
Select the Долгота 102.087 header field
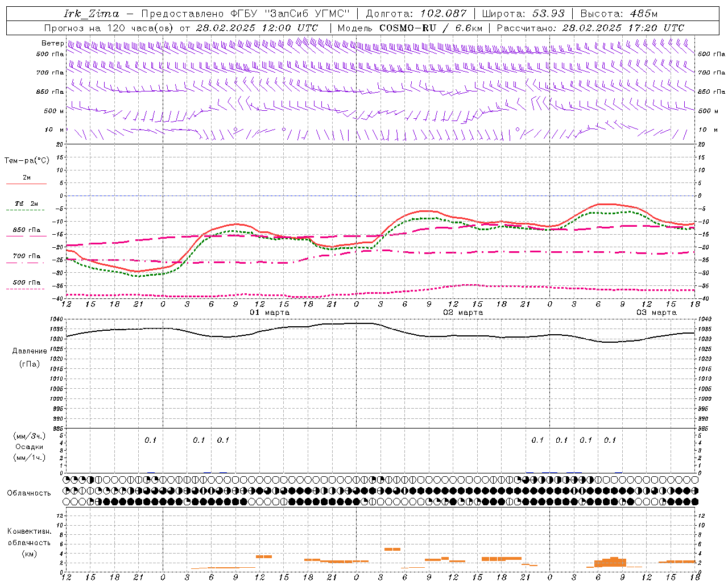click(x=416, y=14)
